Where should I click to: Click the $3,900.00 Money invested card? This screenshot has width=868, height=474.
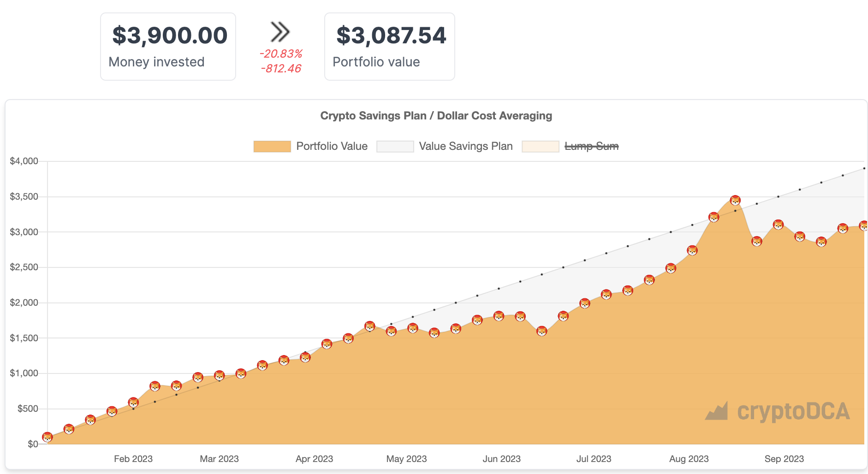[168, 47]
